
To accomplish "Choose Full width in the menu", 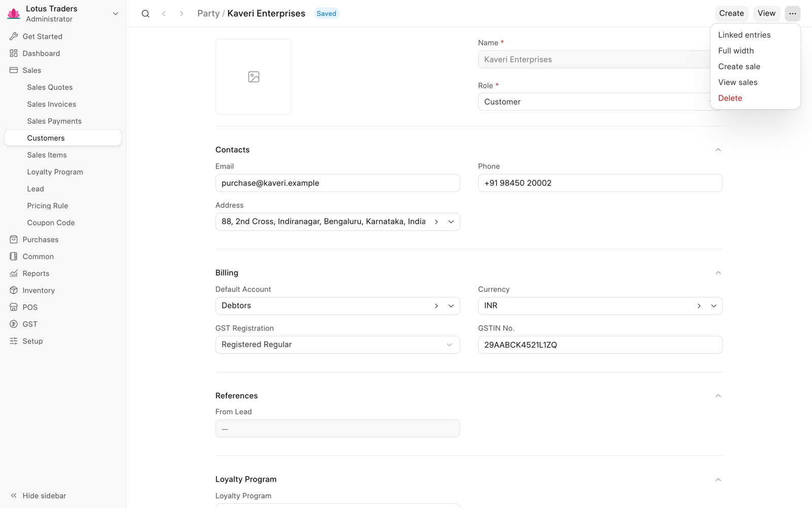I will pos(755,51).
